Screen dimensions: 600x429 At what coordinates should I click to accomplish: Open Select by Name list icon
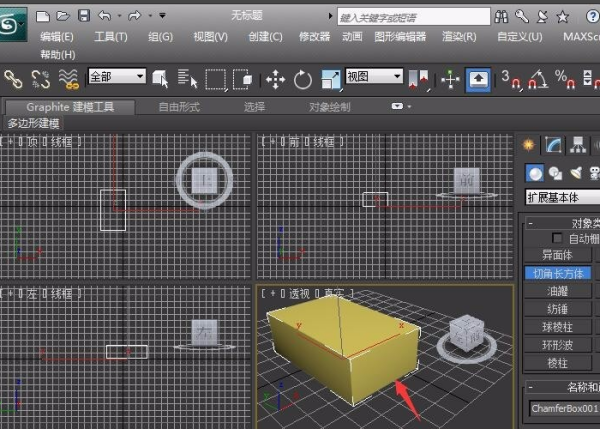point(188,79)
